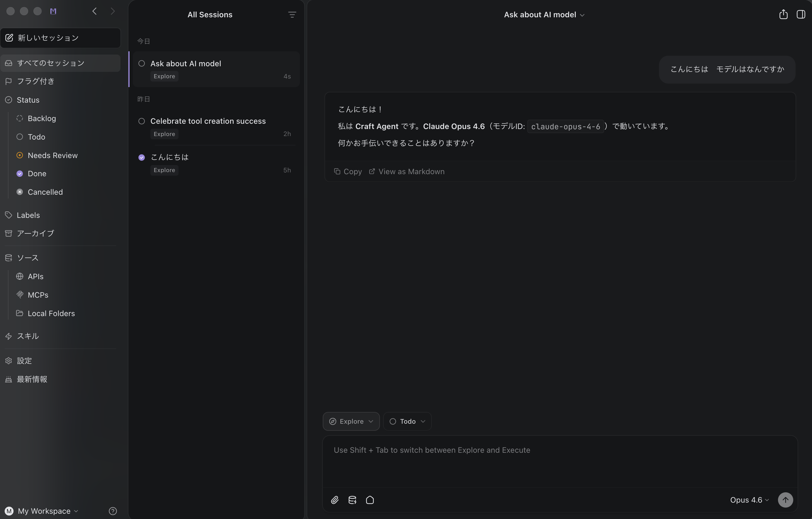
Task: Click View as Markdown link
Action: pyautogui.click(x=407, y=171)
